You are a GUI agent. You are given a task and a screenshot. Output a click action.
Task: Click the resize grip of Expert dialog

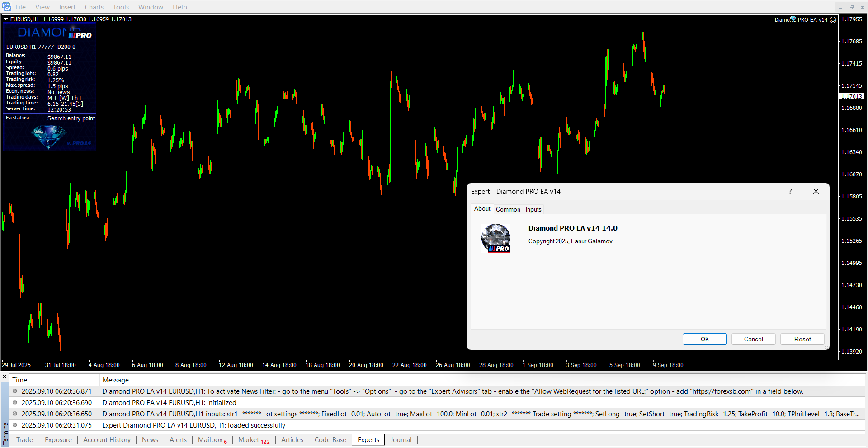point(826,347)
